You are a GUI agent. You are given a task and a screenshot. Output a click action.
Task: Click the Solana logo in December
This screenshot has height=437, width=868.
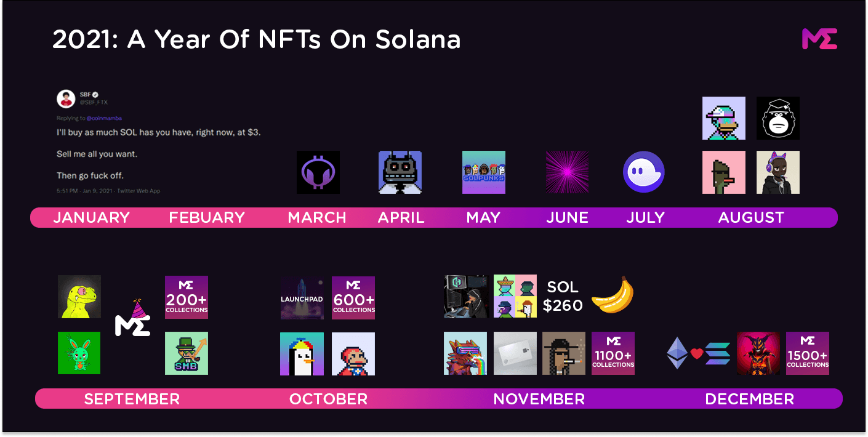click(717, 353)
